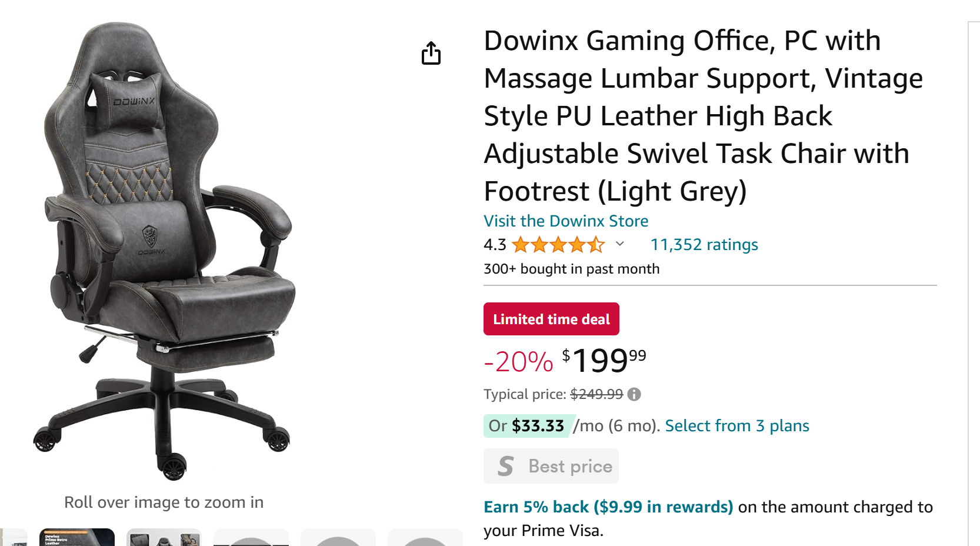Select the Dowinx Prime Retro Leather thumbnail
The width and height of the screenshot is (980, 546).
(x=77, y=537)
